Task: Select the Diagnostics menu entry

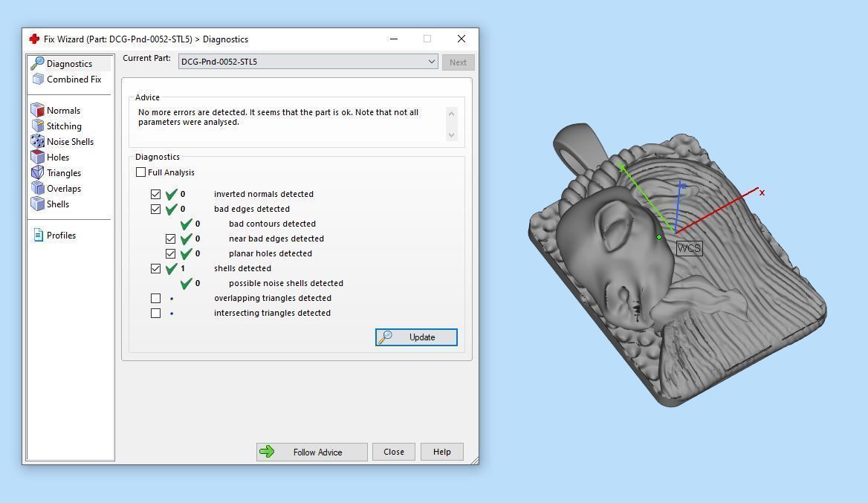Action: pos(69,64)
